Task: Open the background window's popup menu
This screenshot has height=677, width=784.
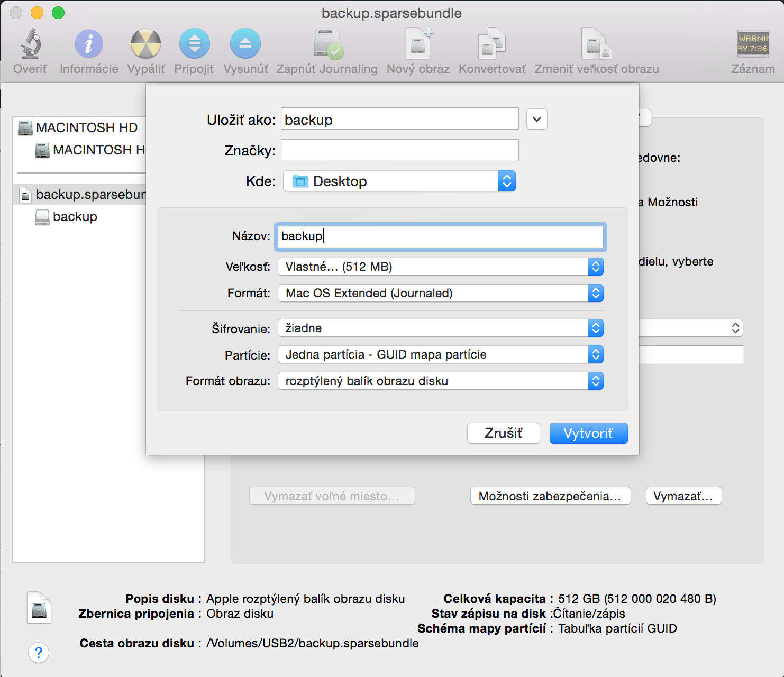Action: (x=691, y=328)
